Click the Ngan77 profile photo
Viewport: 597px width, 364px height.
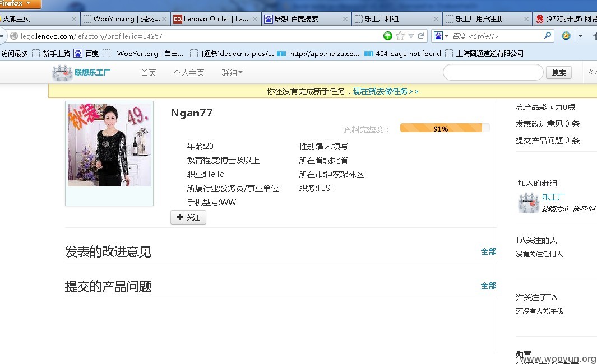click(x=109, y=145)
